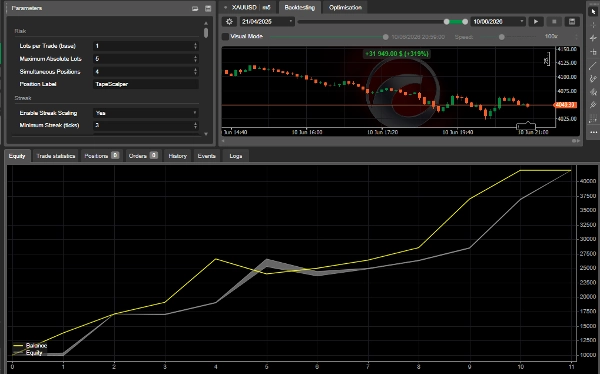Click Parameters panel layout icon
This screenshot has width=600, height=374.
click(x=208, y=8)
